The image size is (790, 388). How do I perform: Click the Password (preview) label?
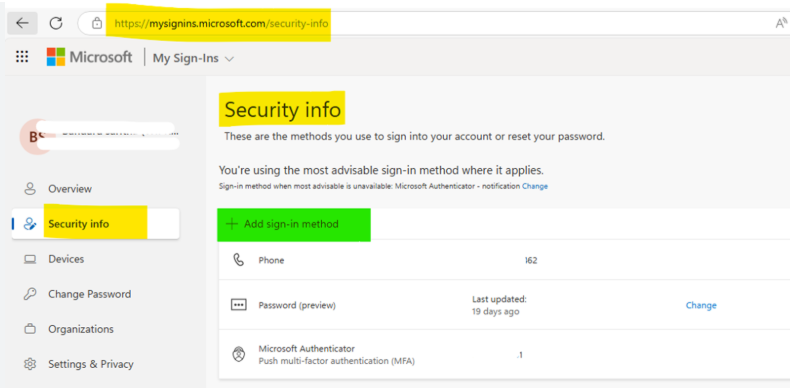click(x=297, y=305)
